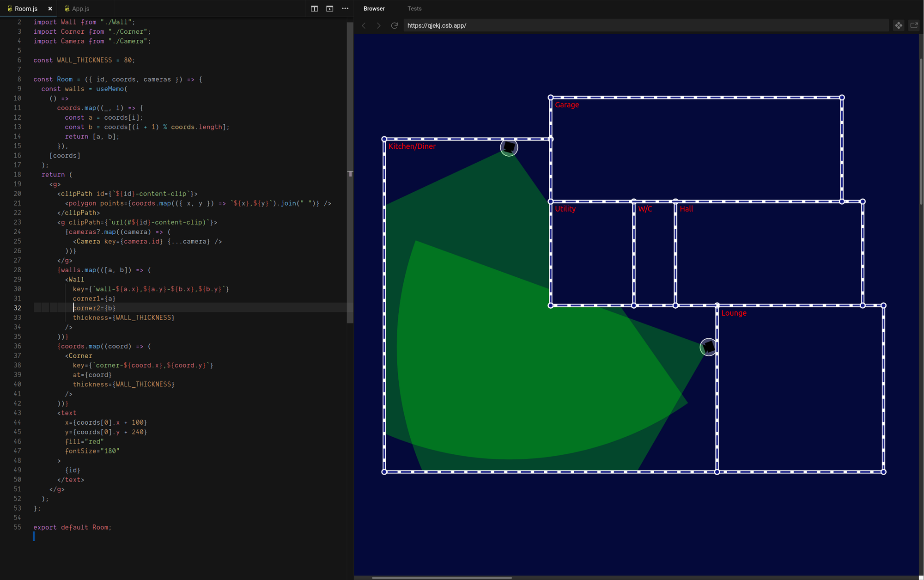The height and width of the screenshot is (580, 924).
Task: Close the Room.js tab
Action: pos(50,9)
